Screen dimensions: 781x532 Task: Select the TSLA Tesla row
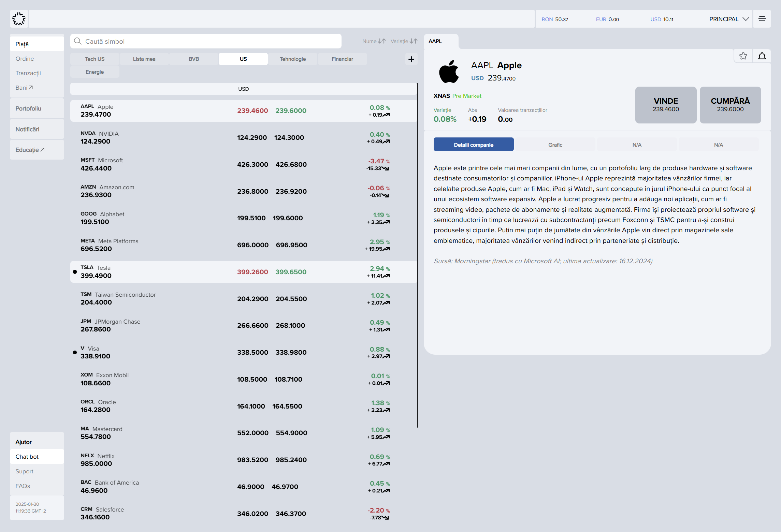point(243,272)
